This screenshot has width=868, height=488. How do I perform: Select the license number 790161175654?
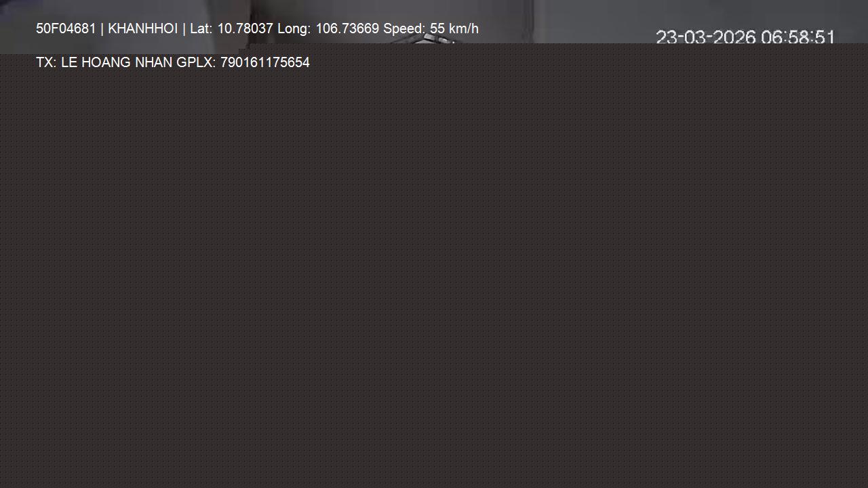click(265, 62)
